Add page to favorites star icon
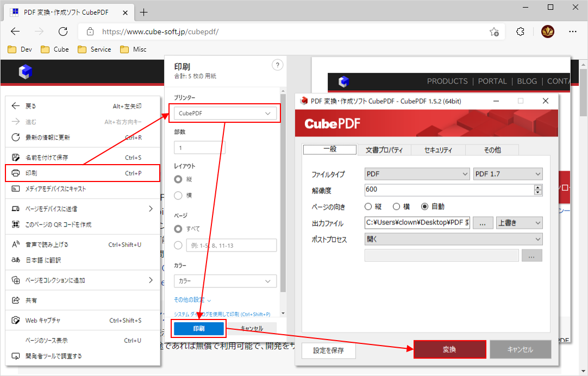 pos(494,32)
